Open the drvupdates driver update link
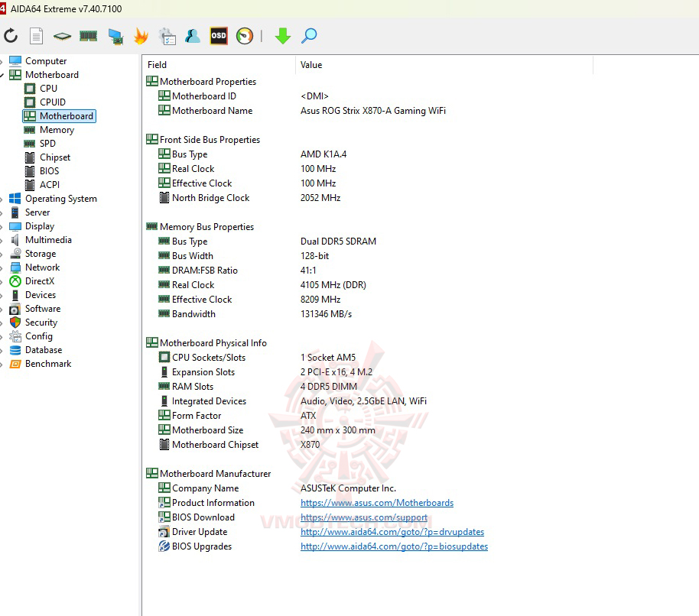The height and width of the screenshot is (616, 699). click(392, 532)
